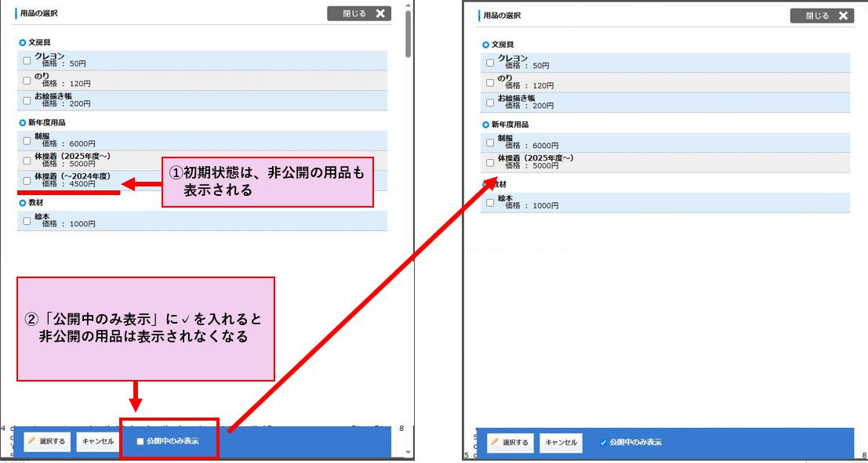Click the キャンセル button

96,441
